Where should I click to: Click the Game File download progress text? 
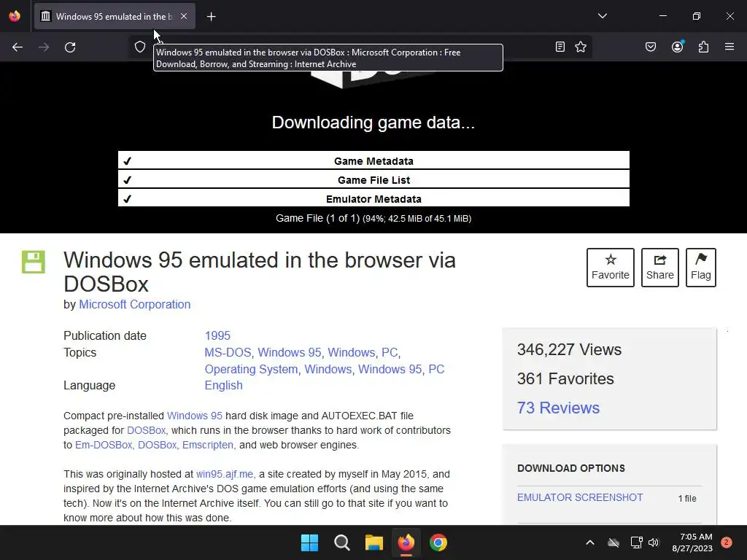373,218
